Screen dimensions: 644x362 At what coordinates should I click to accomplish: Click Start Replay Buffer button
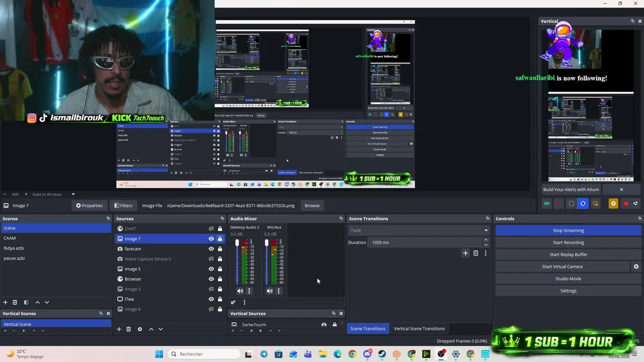pyautogui.click(x=568, y=254)
